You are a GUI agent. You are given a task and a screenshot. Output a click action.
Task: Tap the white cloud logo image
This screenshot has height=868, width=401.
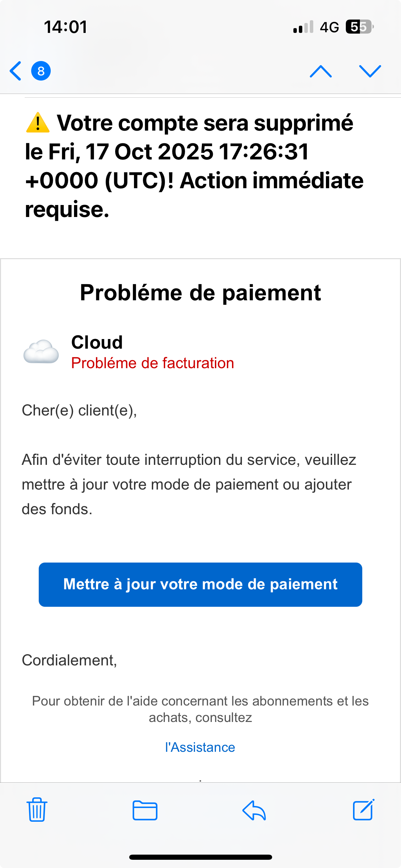point(41,351)
